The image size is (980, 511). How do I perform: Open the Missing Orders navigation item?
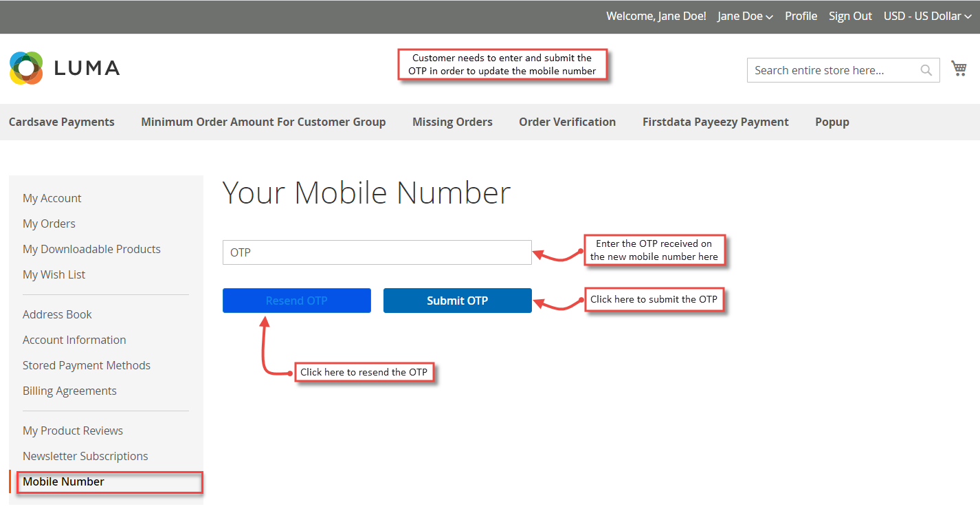[x=452, y=122]
